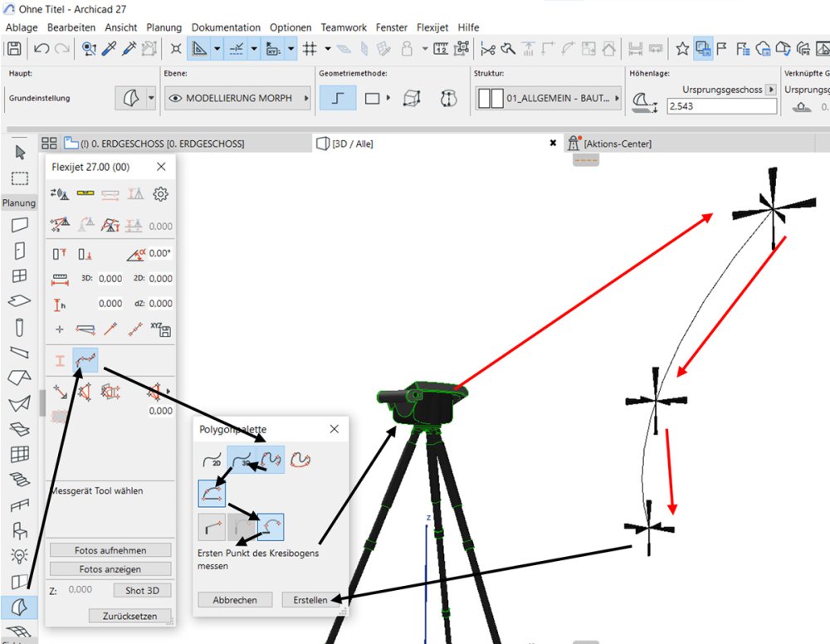This screenshot has width=830, height=644.
Task: Select the closed polygon mode icon
Action: pyautogui.click(x=300, y=459)
